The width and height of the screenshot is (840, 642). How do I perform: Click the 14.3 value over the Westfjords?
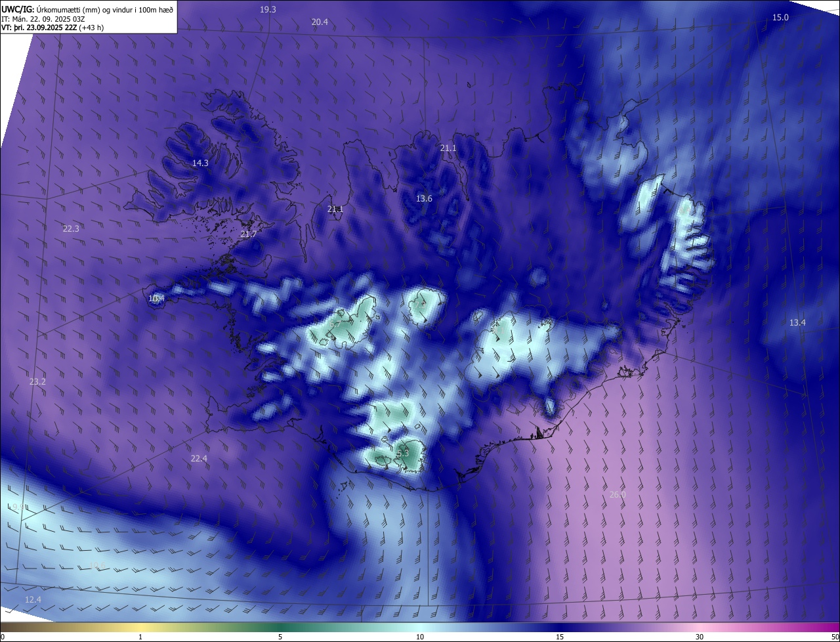(200, 163)
